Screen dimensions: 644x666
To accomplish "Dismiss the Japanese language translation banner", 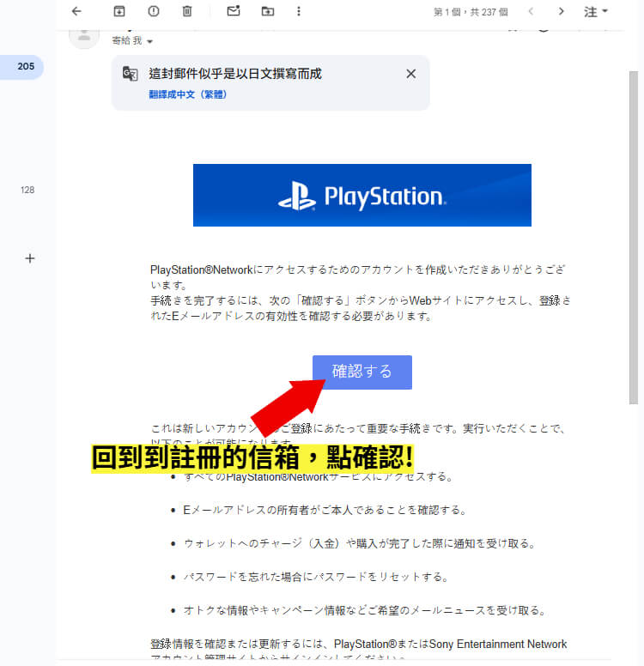I will [x=410, y=74].
